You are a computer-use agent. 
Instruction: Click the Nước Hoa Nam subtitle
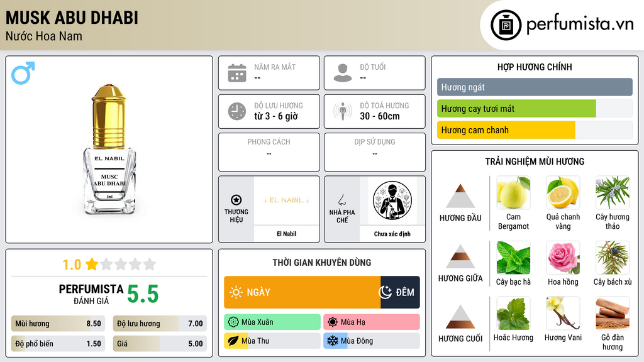coord(44,36)
